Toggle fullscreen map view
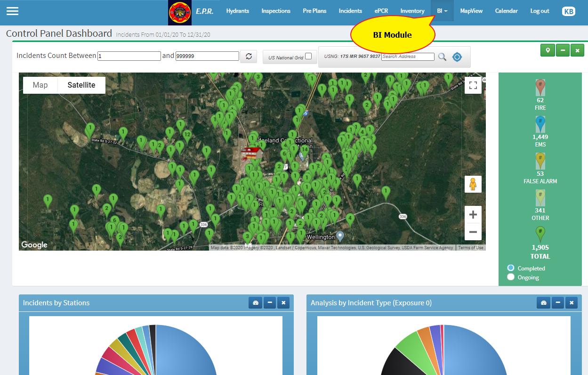Viewport: 588px width, 375px height. click(473, 85)
